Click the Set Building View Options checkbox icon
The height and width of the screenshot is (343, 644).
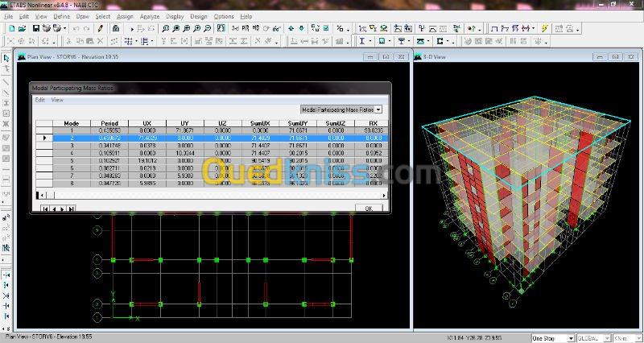point(326,28)
